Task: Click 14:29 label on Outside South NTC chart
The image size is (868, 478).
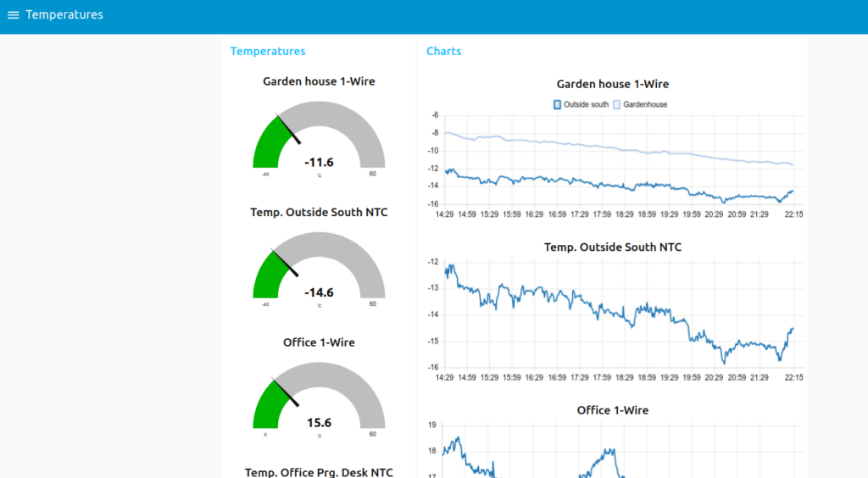Action: (444, 378)
